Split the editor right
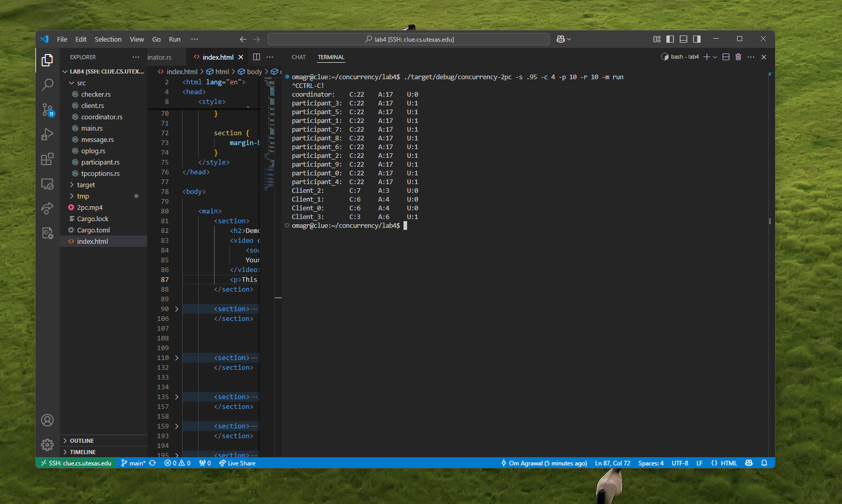 click(x=257, y=57)
